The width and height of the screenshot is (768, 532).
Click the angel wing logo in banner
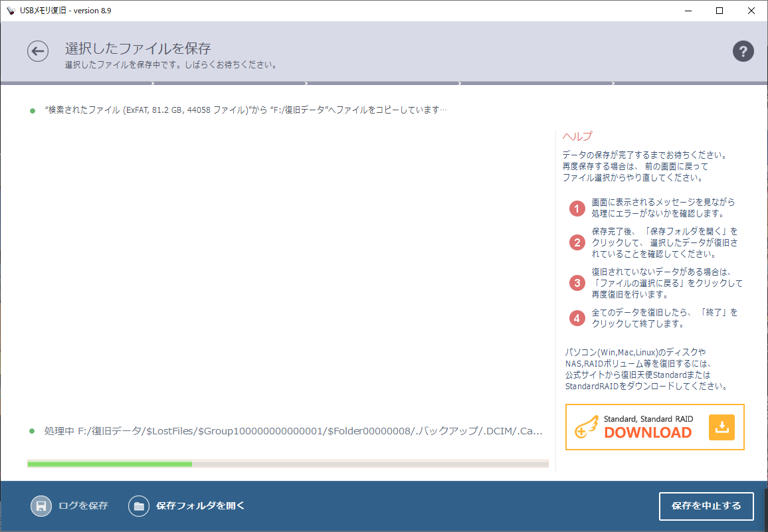click(x=586, y=427)
